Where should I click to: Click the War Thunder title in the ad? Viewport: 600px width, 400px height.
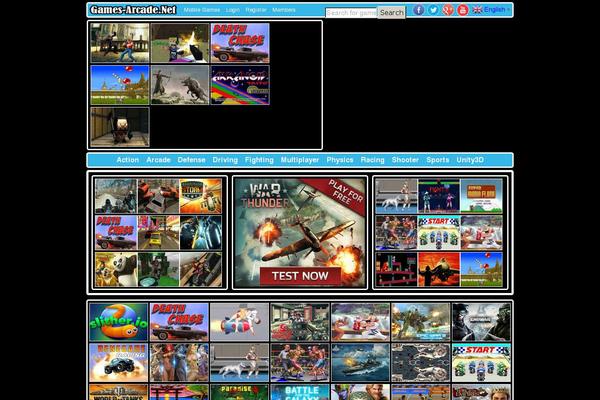tap(266, 196)
